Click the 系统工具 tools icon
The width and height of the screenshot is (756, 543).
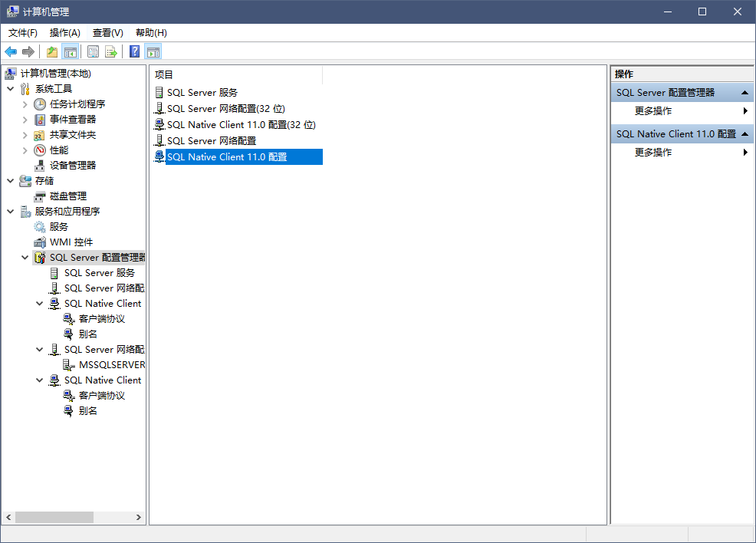(x=25, y=89)
